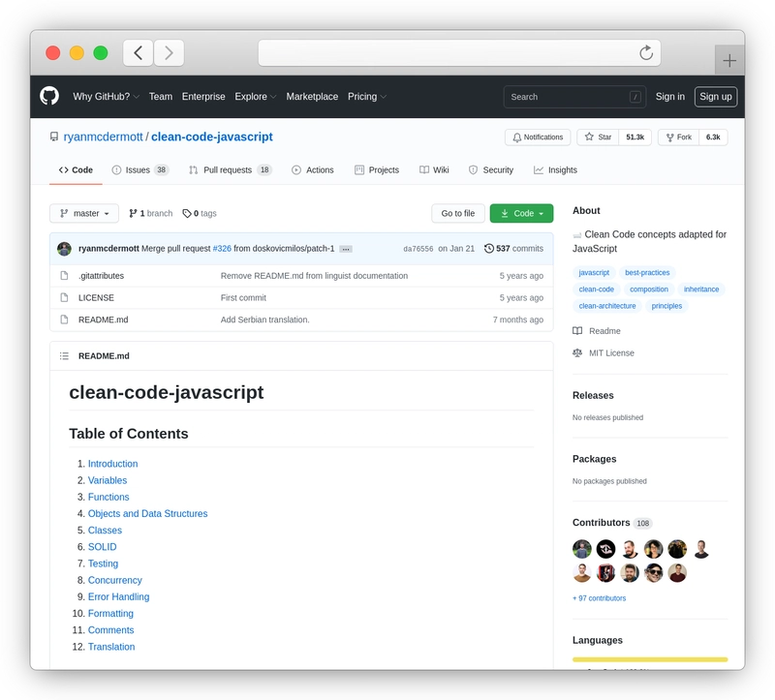Open the master branch selector dropdown
Viewport: 775px width, 700px height.
click(x=84, y=213)
